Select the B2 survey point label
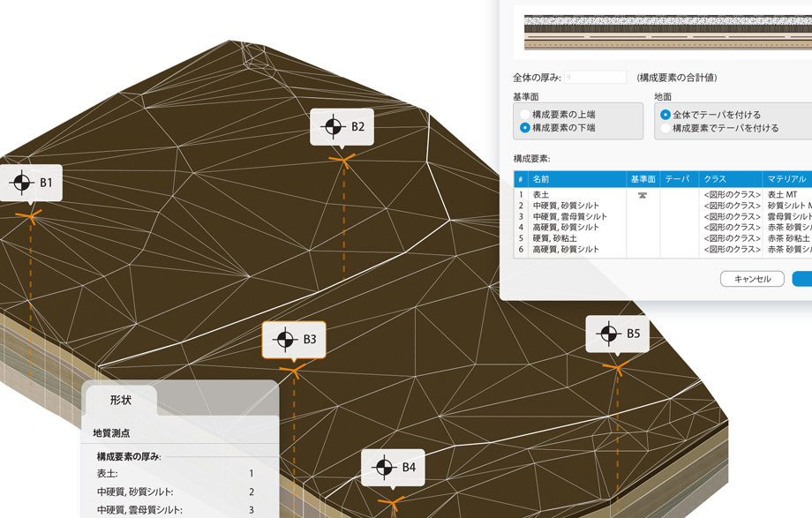The image size is (812, 518). coord(342,127)
